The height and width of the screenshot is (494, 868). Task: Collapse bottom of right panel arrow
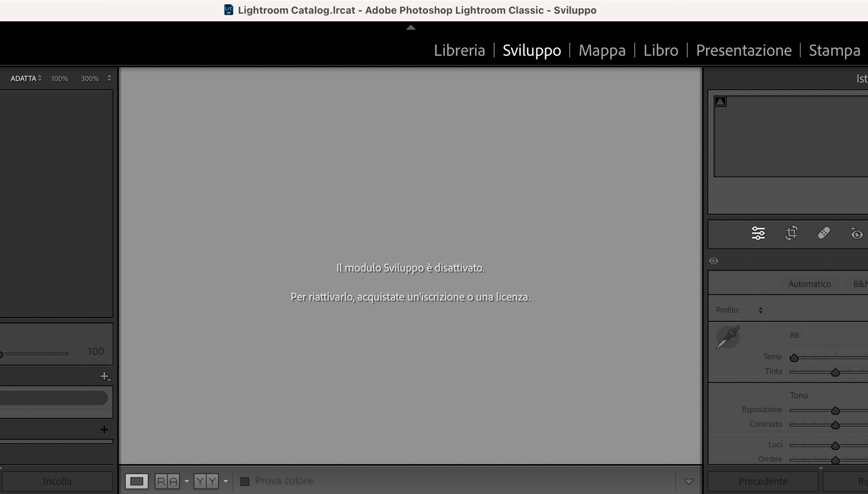820,468
